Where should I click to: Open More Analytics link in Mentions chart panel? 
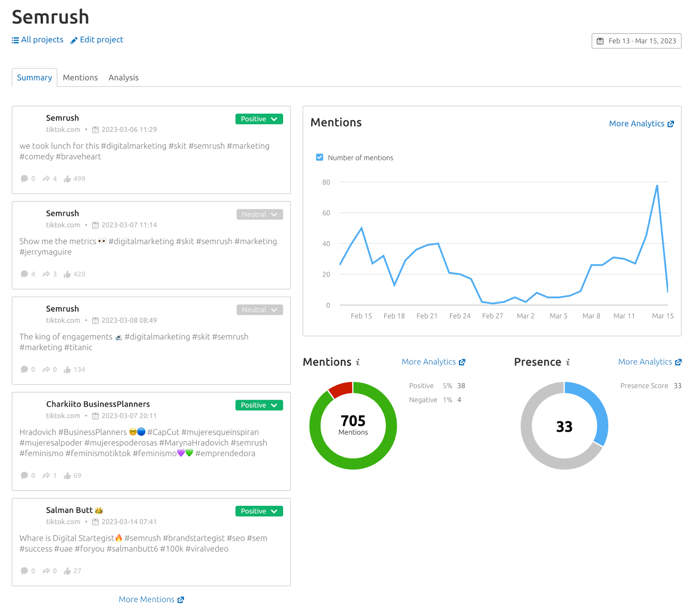point(642,124)
